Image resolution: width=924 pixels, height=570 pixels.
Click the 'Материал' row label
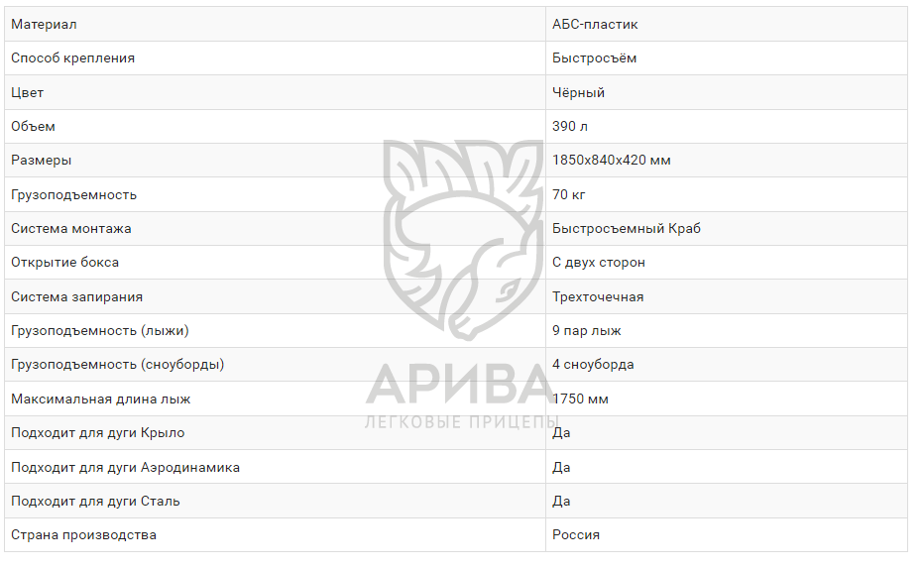tap(44, 24)
